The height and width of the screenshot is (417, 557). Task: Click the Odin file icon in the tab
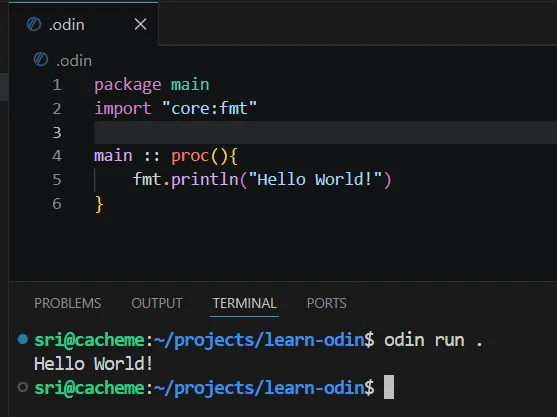pos(34,25)
